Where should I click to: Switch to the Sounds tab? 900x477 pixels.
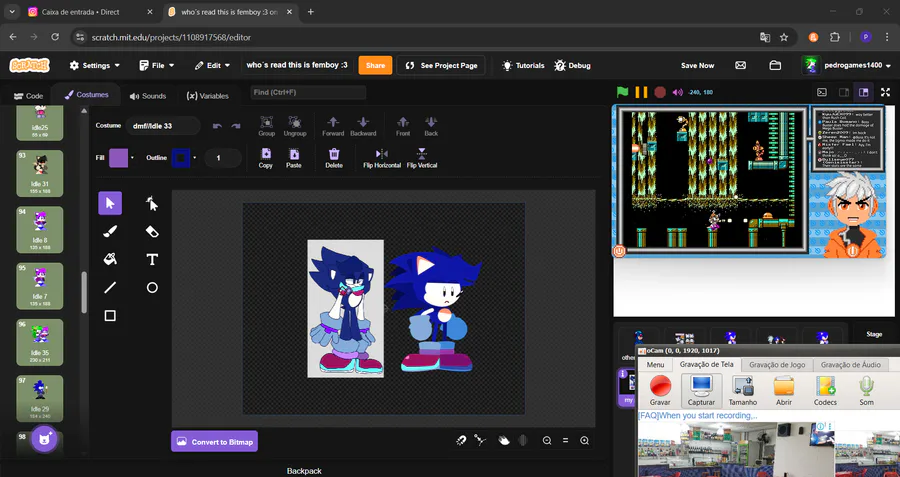(x=148, y=96)
